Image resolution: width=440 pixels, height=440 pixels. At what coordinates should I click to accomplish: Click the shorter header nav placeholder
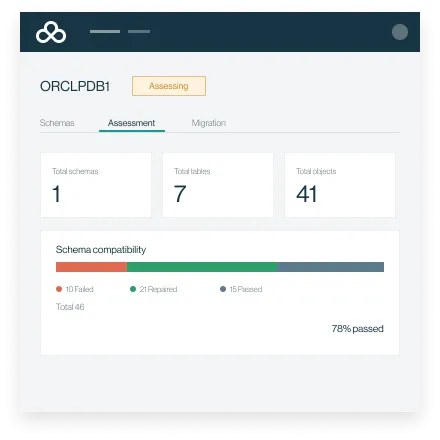pos(139,31)
